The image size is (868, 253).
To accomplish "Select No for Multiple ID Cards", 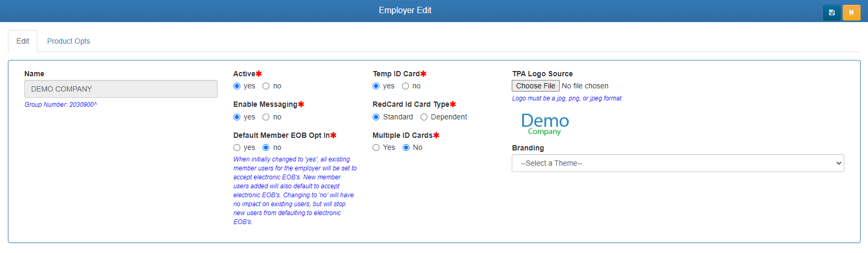I will (x=406, y=148).
